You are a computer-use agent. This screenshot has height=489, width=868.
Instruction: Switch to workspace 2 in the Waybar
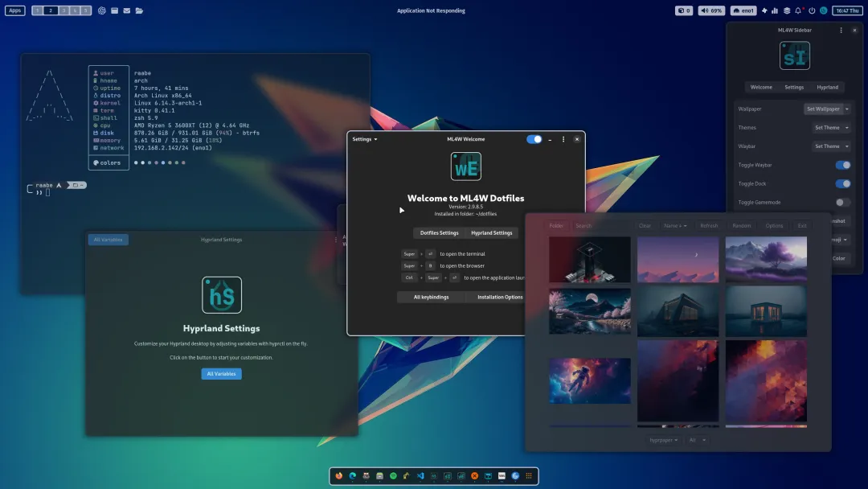[x=51, y=10]
